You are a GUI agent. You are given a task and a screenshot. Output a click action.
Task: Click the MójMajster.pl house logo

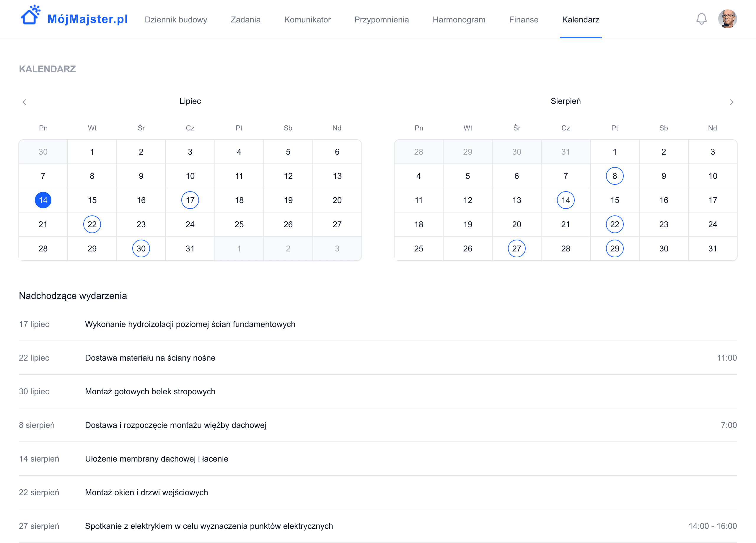pos(30,16)
